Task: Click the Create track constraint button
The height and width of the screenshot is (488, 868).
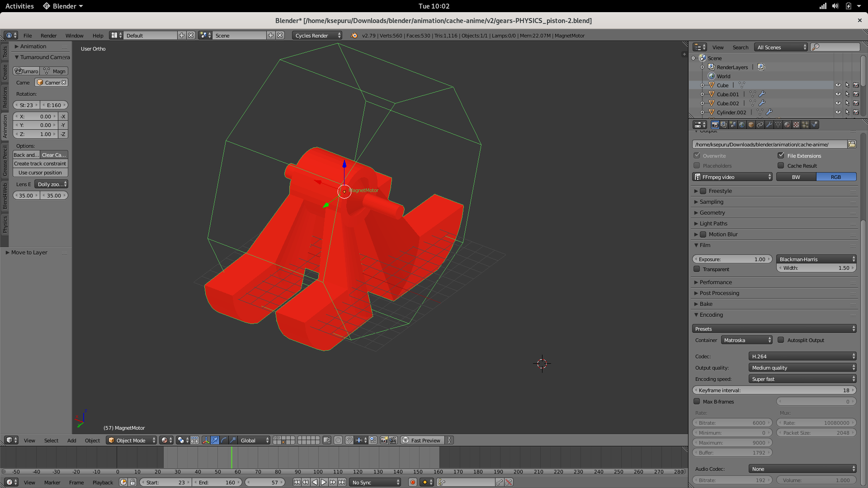Action: point(40,163)
